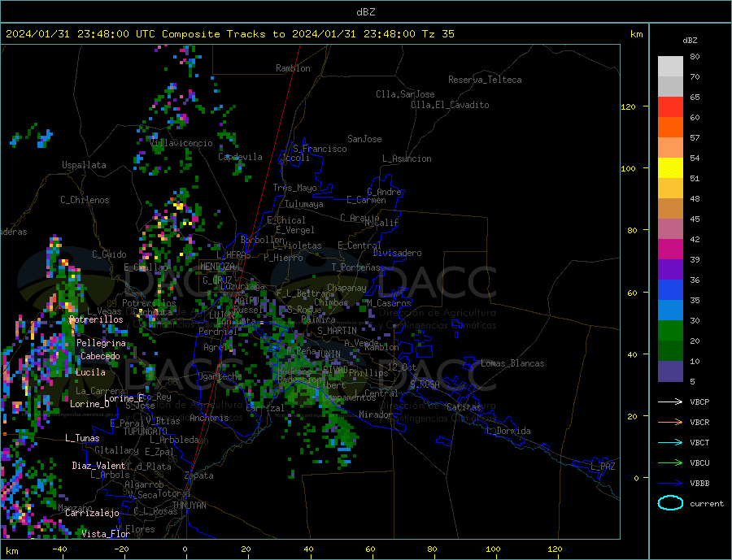Screen dimensions: 732x560
Task: Select the yellow 54 dBZ color swatch
Action: (x=670, y=168)
